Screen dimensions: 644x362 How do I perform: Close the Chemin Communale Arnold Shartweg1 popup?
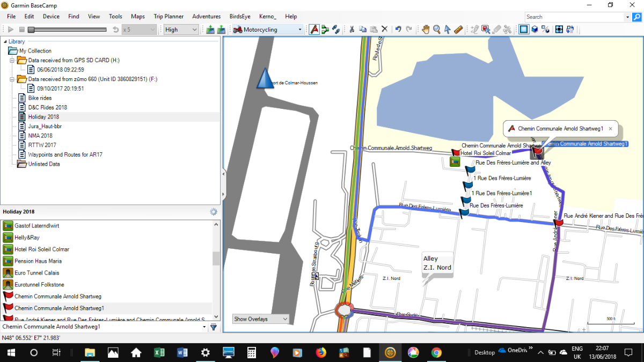point(611,129)
